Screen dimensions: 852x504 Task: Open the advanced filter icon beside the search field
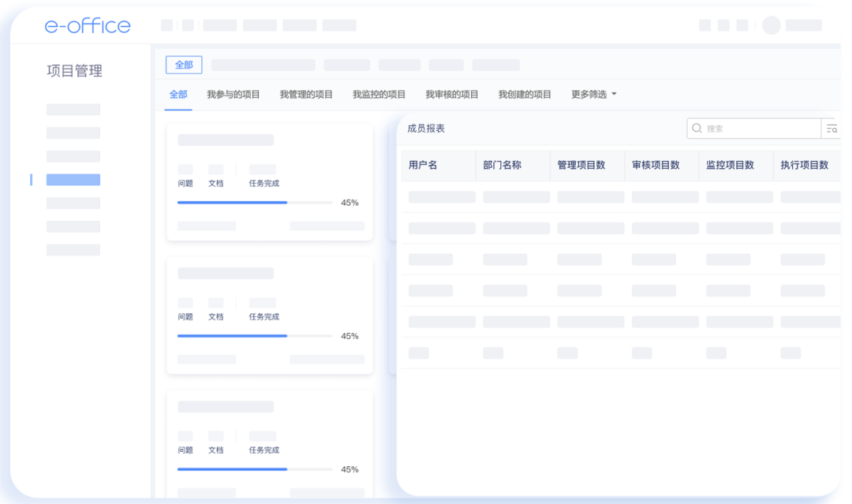click(x=832, y=128)
